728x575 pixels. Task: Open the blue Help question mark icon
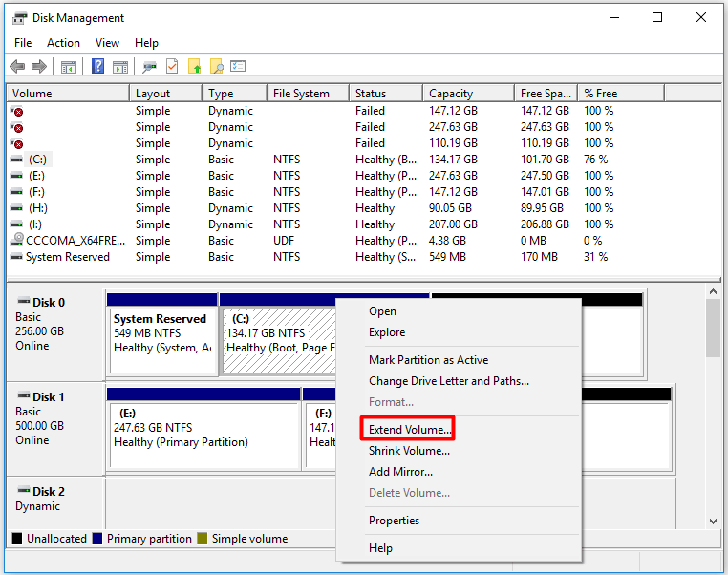(x=97, y=66)
